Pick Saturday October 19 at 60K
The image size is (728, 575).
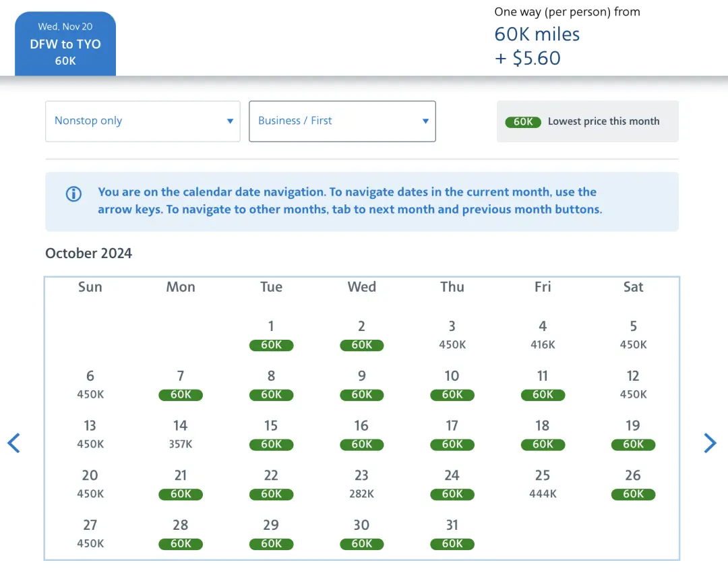pos(633,435)
